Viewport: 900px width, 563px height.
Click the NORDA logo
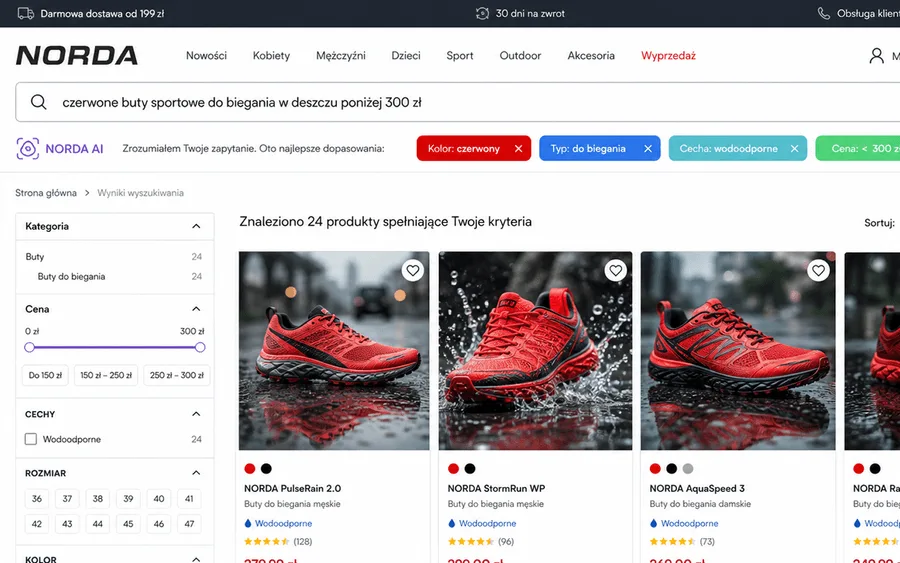76,56
